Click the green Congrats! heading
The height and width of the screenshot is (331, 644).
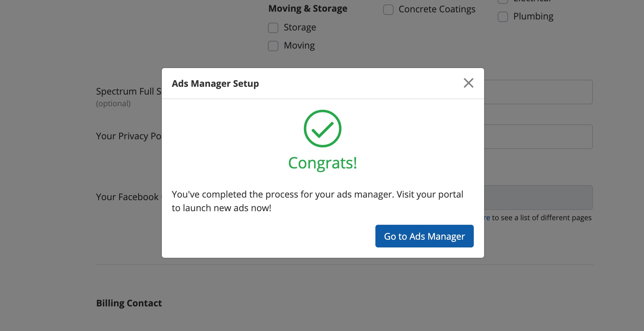tap(322, 163)
